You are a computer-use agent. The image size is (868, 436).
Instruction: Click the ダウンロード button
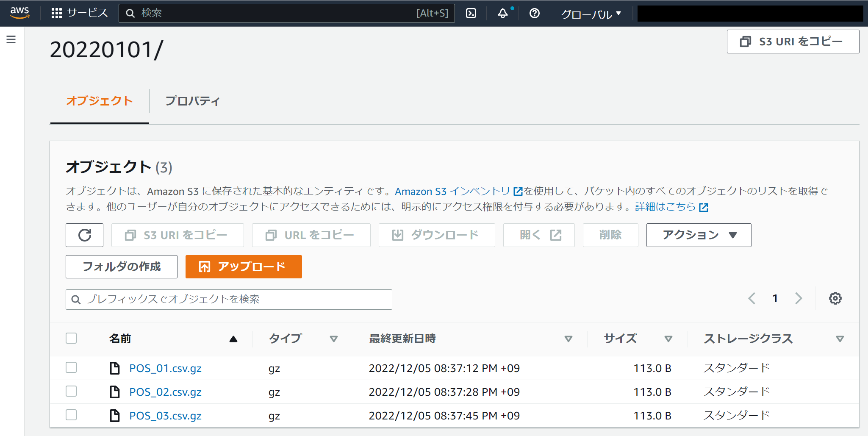[437, 235]
